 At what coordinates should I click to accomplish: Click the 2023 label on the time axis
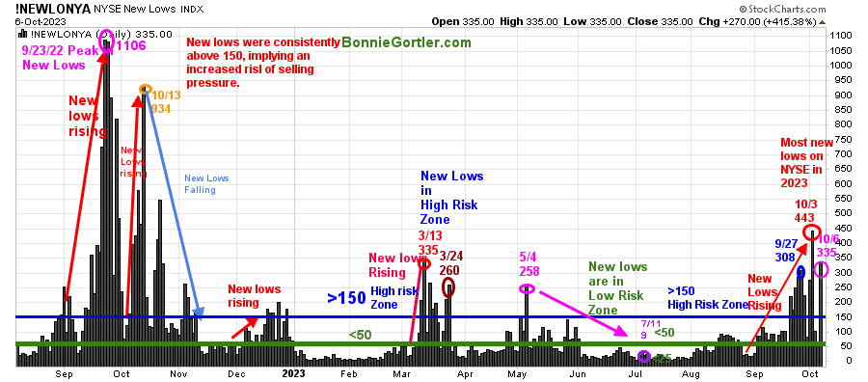click(293, 373)
